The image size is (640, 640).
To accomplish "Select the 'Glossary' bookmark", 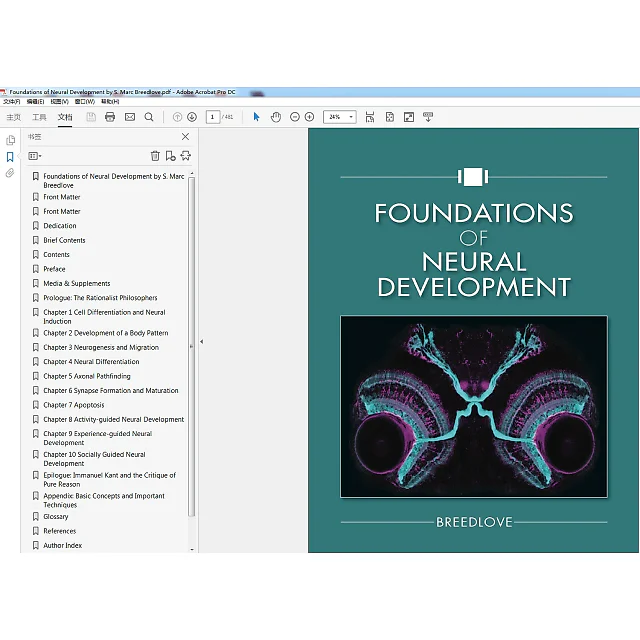I will tap(56, 516).
